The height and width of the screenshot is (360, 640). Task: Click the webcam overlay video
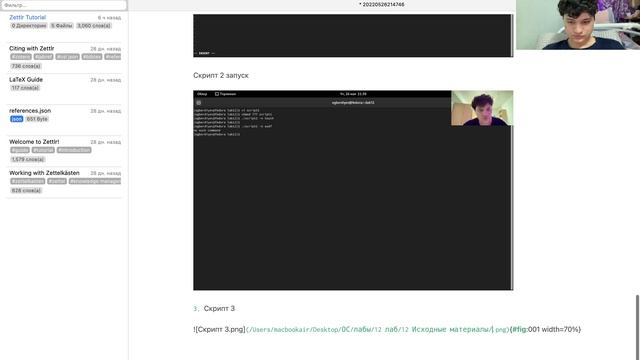click(x=578, y=24)
